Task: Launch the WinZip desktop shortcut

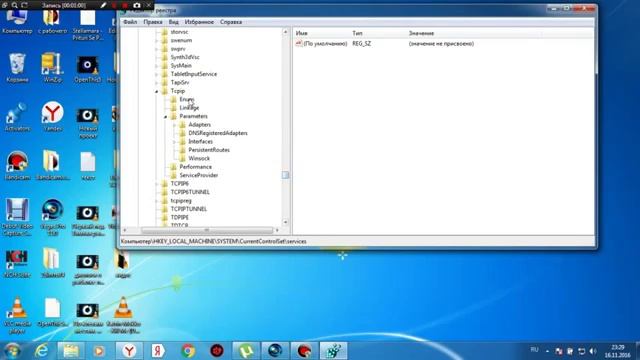Action: click(x=52, y=68)
